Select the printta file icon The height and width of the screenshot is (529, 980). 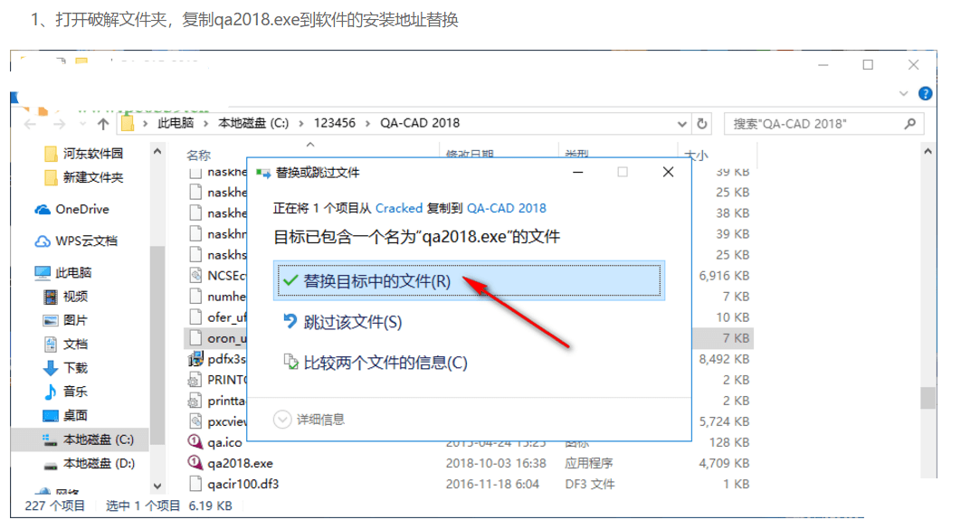195,401
